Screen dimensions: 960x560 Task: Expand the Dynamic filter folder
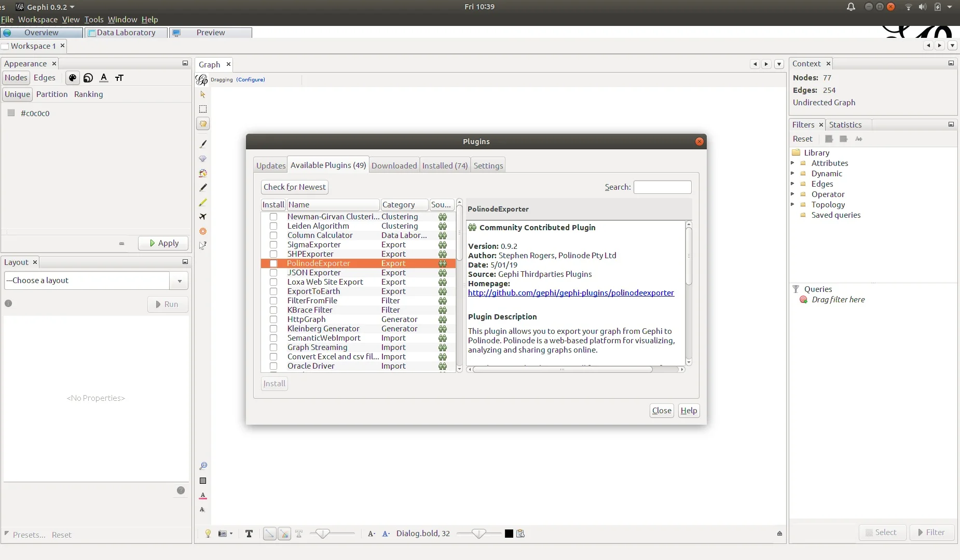[x=792, y=173]
